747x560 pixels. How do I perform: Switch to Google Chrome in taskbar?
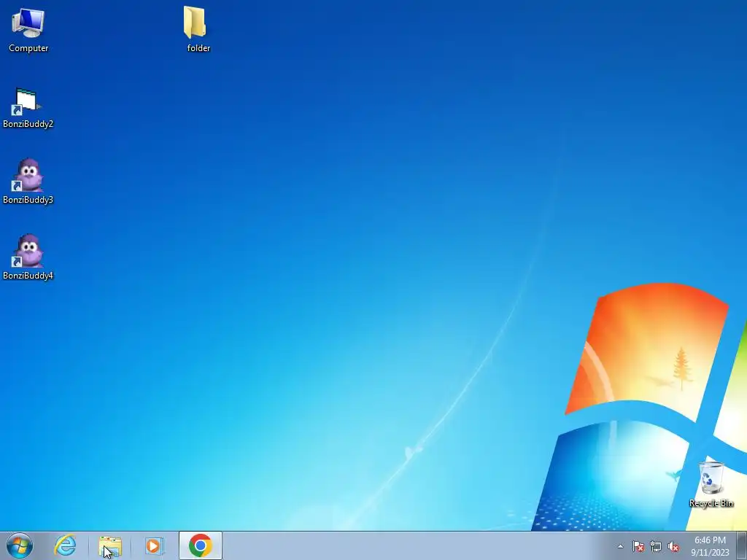[x=201, y=545]
